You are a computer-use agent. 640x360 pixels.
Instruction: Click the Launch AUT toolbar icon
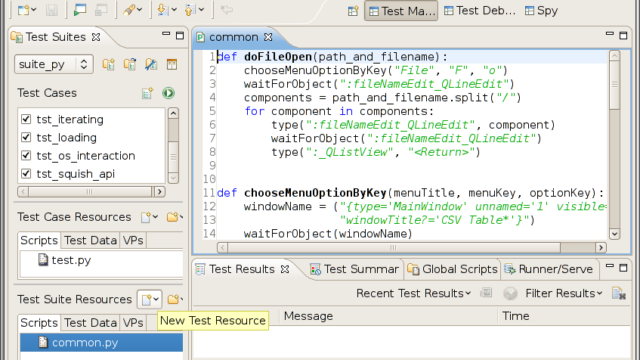pos(80,10)
